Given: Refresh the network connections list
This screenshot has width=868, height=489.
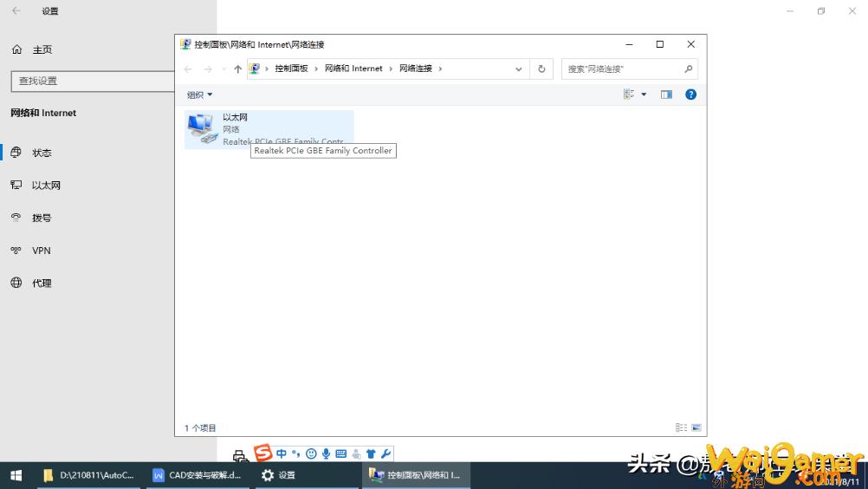Looking at the screenshot, I should 541,68.
